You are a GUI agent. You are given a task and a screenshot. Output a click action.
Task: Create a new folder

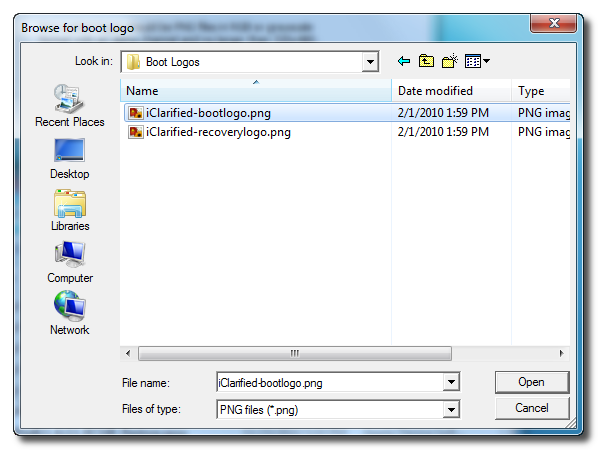[450, 61]
